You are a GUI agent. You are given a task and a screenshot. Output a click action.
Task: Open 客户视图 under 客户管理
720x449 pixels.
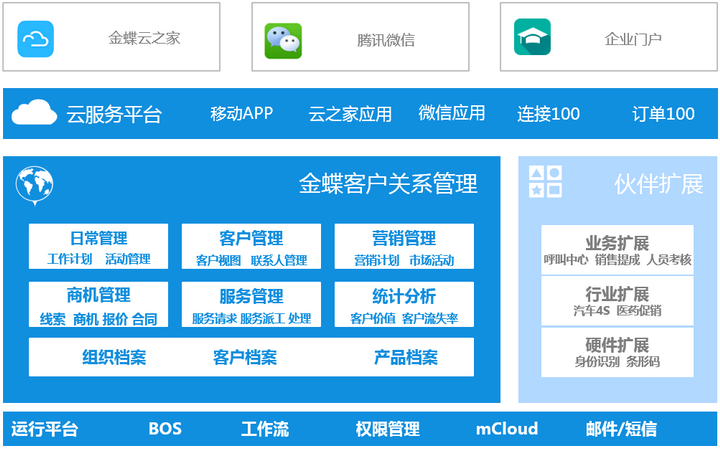[x=218, y=261]
